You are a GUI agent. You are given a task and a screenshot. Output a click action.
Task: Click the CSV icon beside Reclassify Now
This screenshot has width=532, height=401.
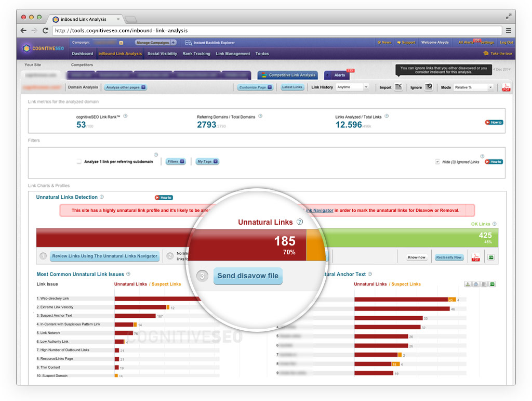[x=491, y=257]
